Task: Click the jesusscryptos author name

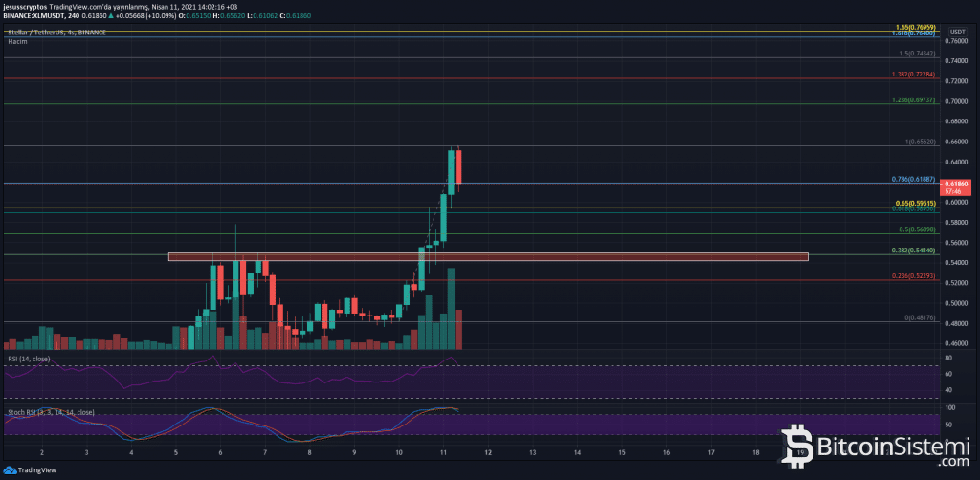Action: pos(24,5)
